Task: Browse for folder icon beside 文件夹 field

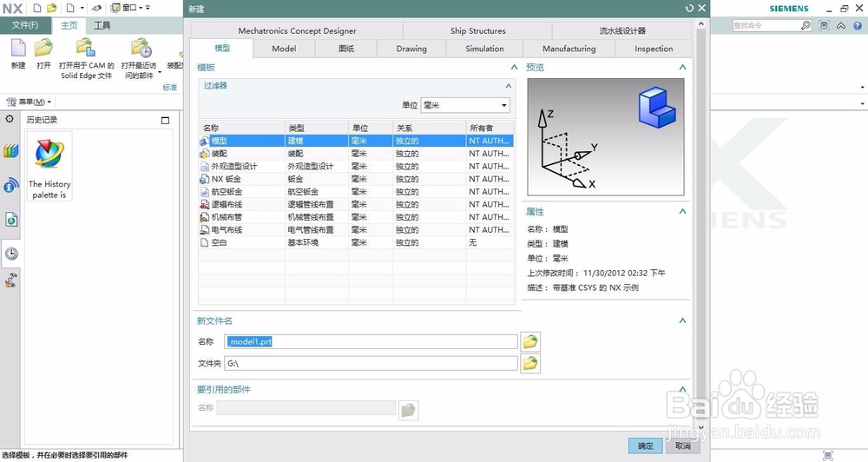Action: pyautogui.click(x=530, y=363)
